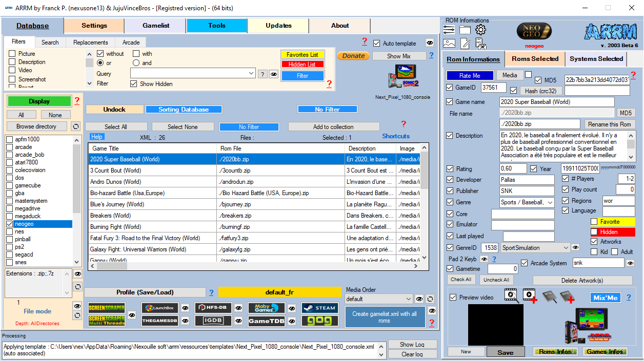Click the LaunchBox scraper icon
The height and width of the screenshot is (361, 644).
160,308
